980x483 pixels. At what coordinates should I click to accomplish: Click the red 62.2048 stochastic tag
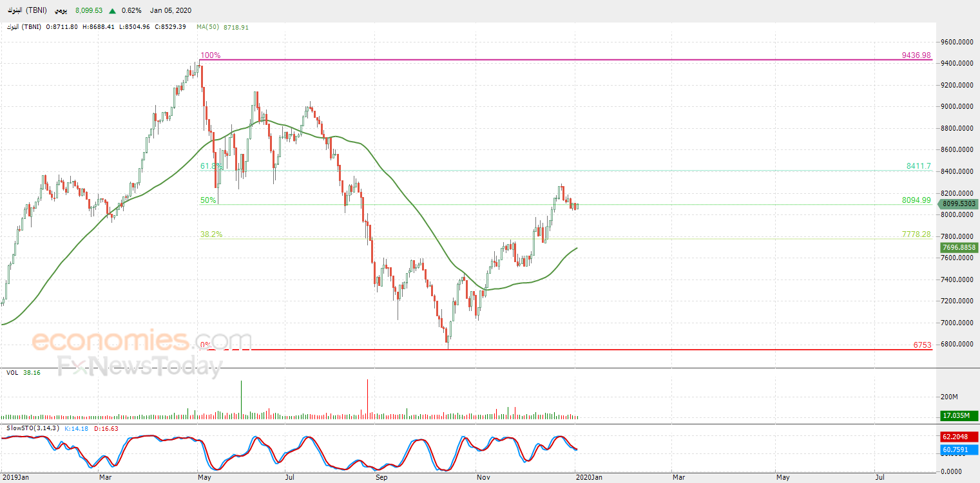pos(959,437)
